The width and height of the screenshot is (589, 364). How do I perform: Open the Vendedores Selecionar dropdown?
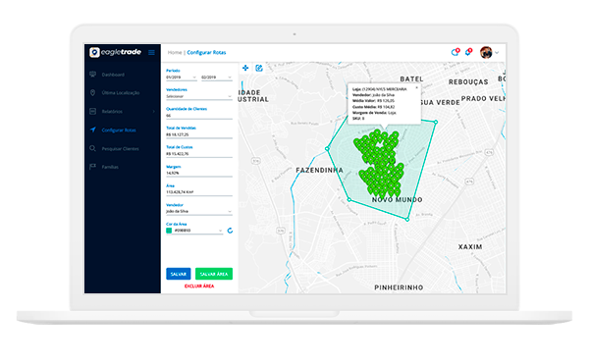pos(199,96)
